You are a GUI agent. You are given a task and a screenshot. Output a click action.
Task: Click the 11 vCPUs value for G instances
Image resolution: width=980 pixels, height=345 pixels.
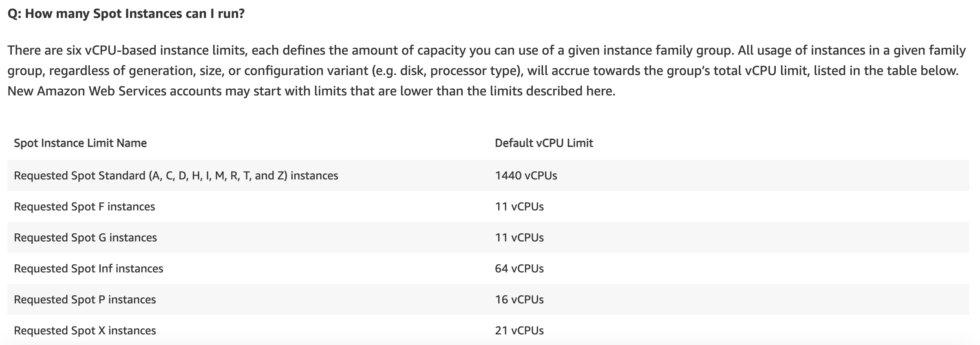point(519,238)
